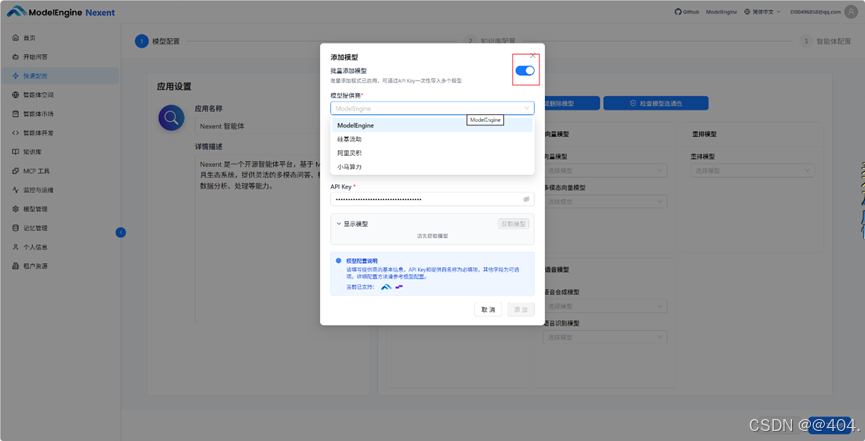
Task: Click the 应用设置 heading
Action: click(174, 87)
